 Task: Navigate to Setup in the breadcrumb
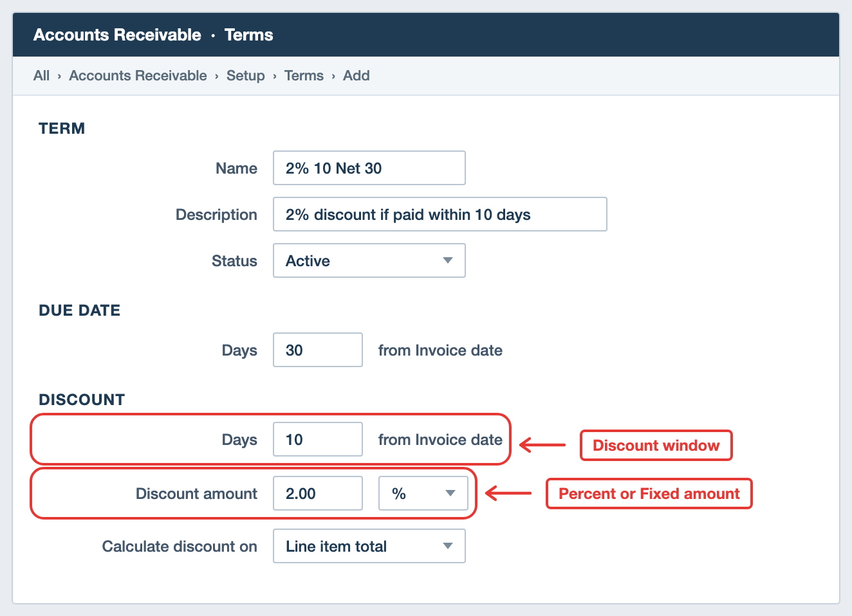point(245,76)
